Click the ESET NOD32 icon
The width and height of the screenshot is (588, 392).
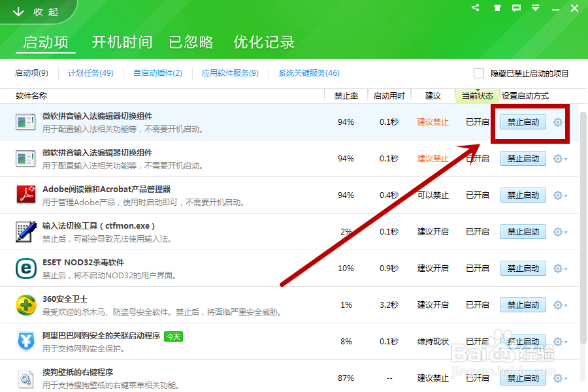(26, 269)
